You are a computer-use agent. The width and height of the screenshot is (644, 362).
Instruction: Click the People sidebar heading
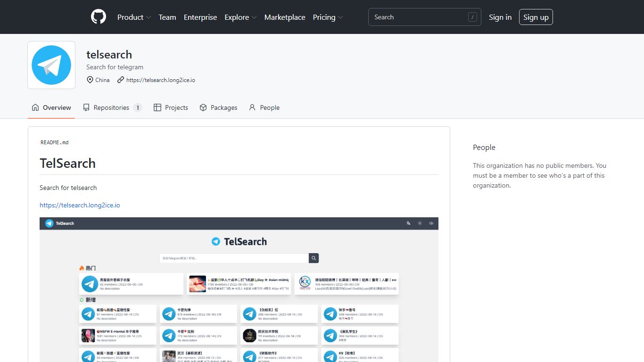click(x=484, y=148)
